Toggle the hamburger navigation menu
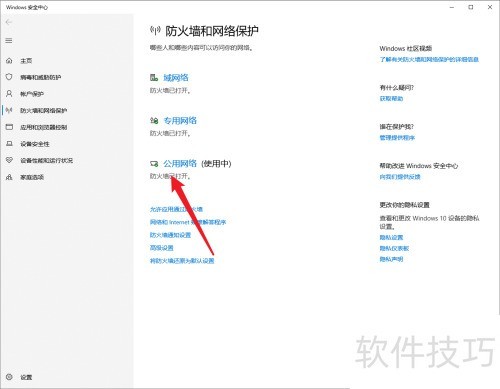Viewport: 500px width, 389px height. pyautogui.click(x=9, y=41)
